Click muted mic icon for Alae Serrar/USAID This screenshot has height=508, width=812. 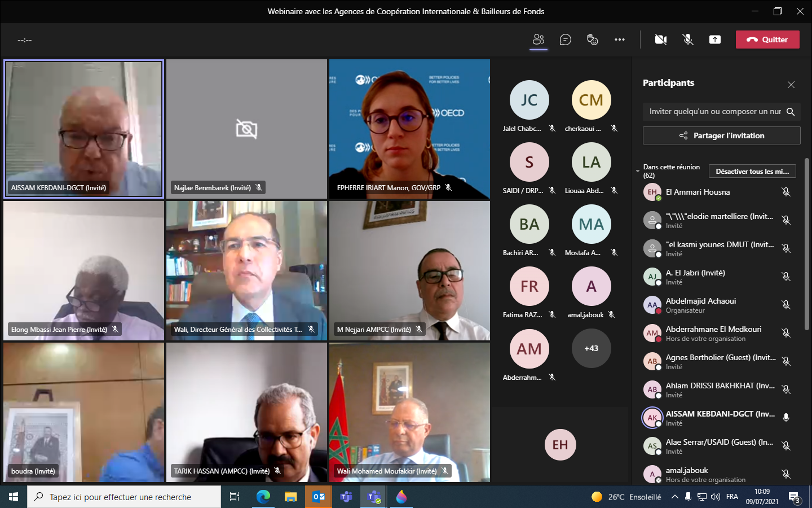click(x=786, y=446)
